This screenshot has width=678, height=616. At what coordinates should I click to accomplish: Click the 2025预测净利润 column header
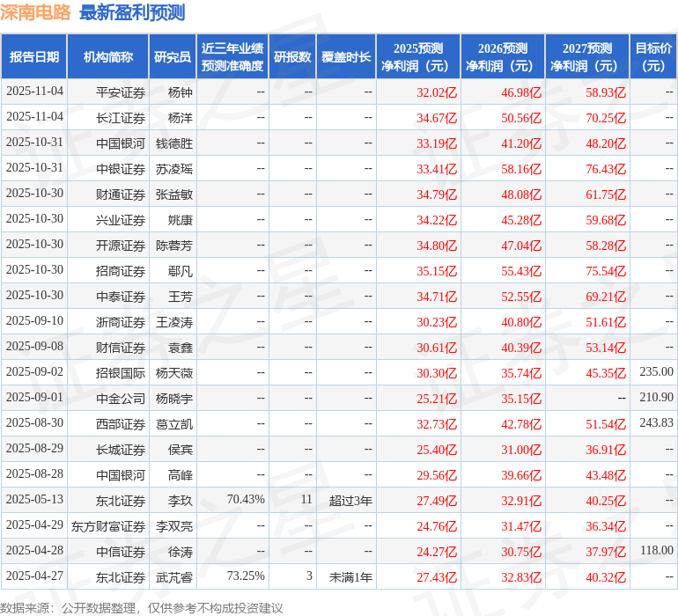click(418, 57)
